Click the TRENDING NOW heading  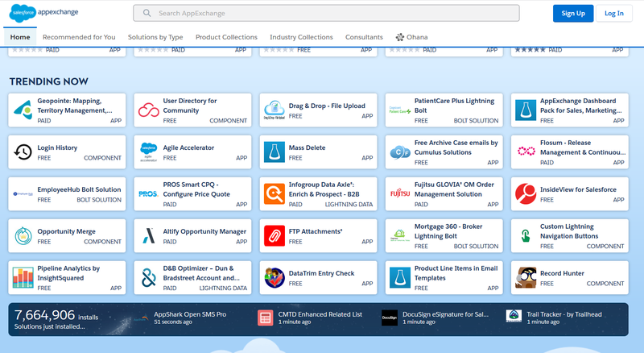click(49, 81)
